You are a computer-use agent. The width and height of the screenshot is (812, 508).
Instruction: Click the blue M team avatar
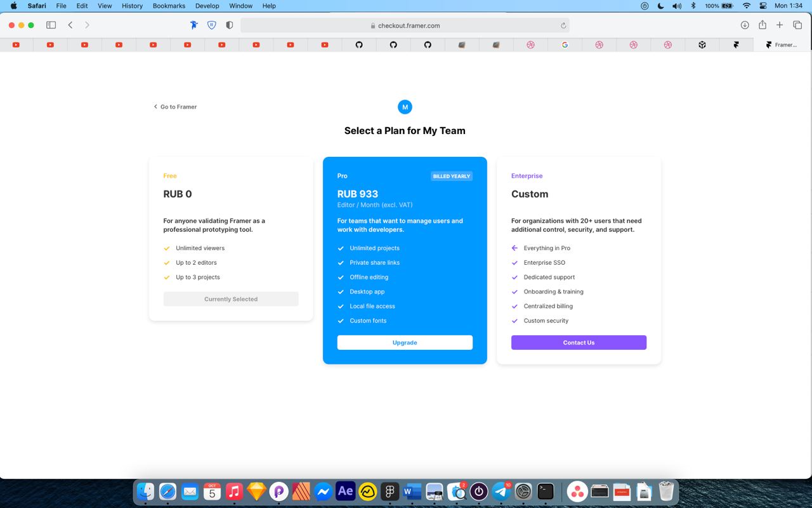tap(405, 107)
